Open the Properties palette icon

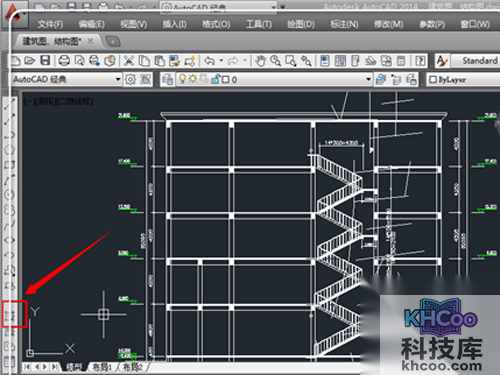tap(325, 61)
